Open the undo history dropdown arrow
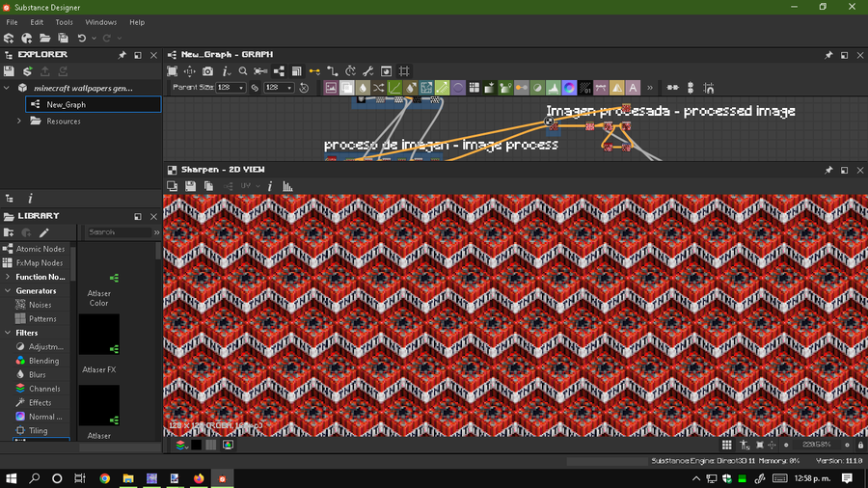This screenshot has height=488, width=868. pyautogui.click(x=94, y=39)
